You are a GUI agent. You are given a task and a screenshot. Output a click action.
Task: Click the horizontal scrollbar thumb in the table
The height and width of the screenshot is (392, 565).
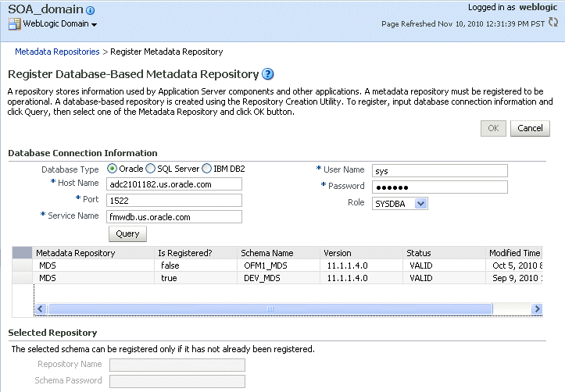coord(270,309)
